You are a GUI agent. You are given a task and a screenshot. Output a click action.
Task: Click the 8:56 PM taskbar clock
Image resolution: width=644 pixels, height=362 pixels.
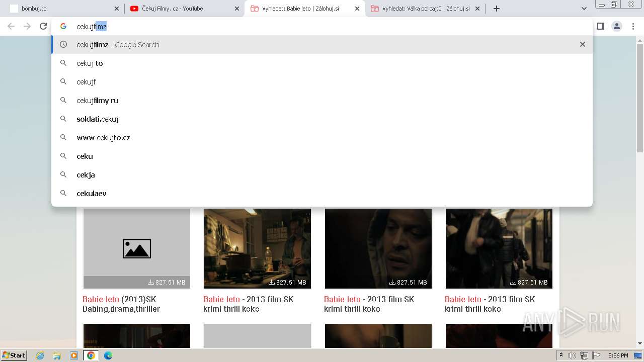pyautogui.click(x=618, y=355)
